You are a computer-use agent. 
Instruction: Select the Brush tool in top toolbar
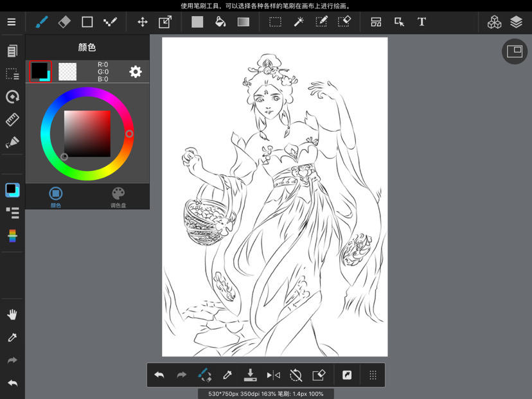(x=42, y=22)
